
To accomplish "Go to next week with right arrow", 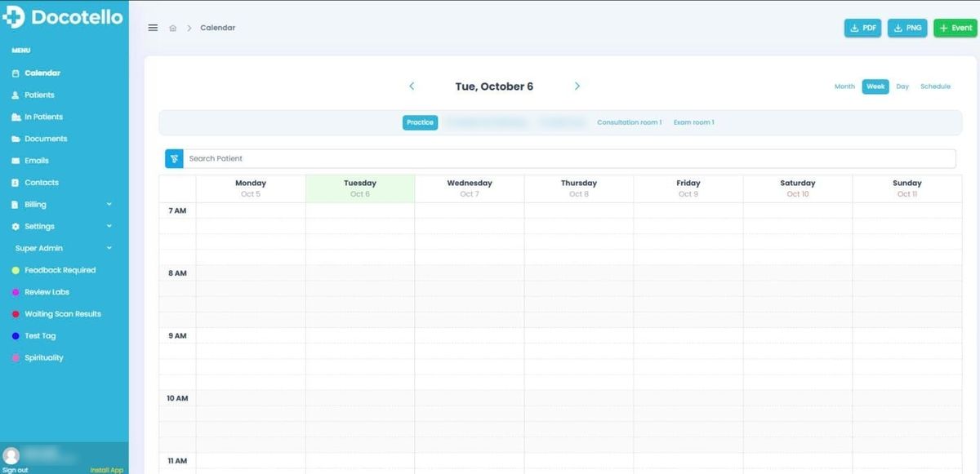I will point(577,86).
